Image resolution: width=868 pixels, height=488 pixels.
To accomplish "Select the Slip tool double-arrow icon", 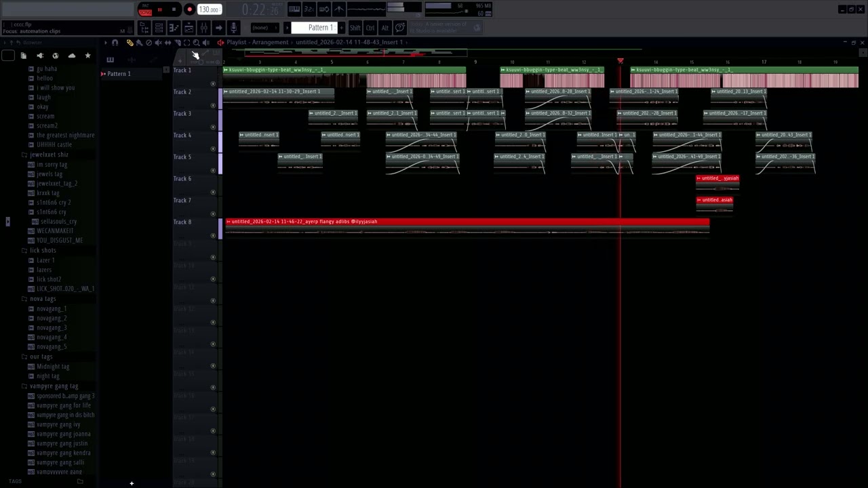I will click(168, 43).
